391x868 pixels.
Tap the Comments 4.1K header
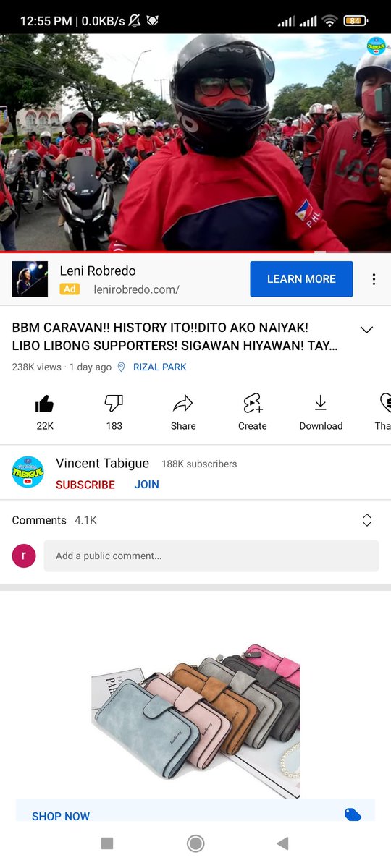point(54,520)
